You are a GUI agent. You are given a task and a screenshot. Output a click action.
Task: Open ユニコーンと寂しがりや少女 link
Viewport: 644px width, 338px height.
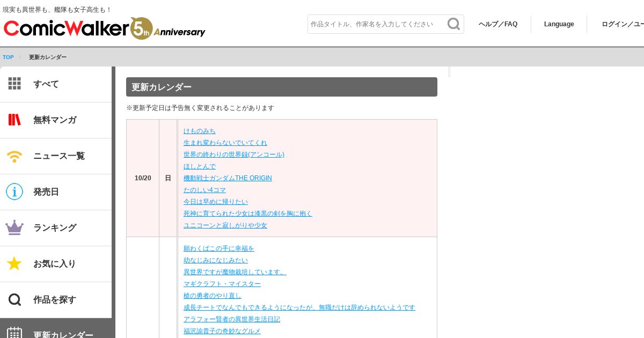pos(225,225)
